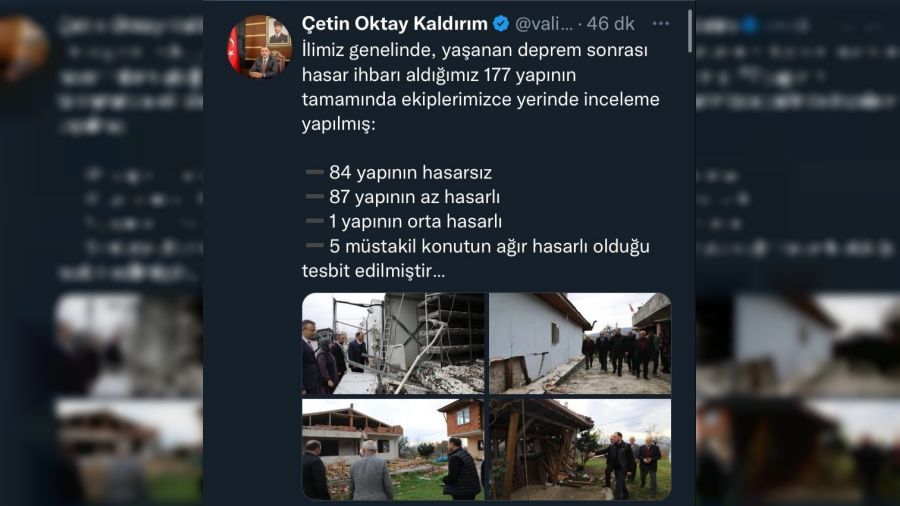Open Çetin Oktay Kaldırım display name link
The width and height of the screenshot is (900, 506).
point(395,24)
